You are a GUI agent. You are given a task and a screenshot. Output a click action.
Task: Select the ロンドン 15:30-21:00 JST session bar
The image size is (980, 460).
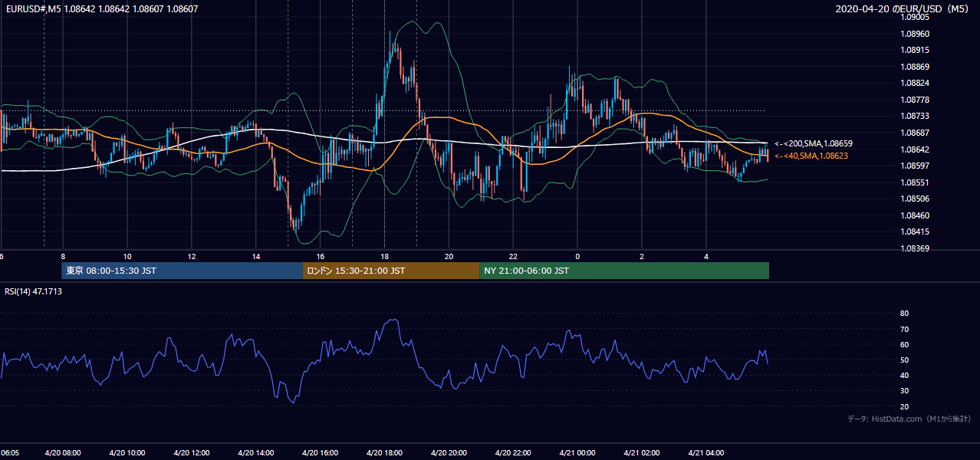(x=391, y=271)
